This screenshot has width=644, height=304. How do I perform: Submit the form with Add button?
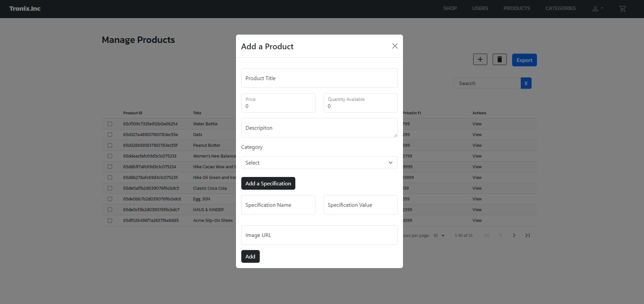[x=250, y=256]
